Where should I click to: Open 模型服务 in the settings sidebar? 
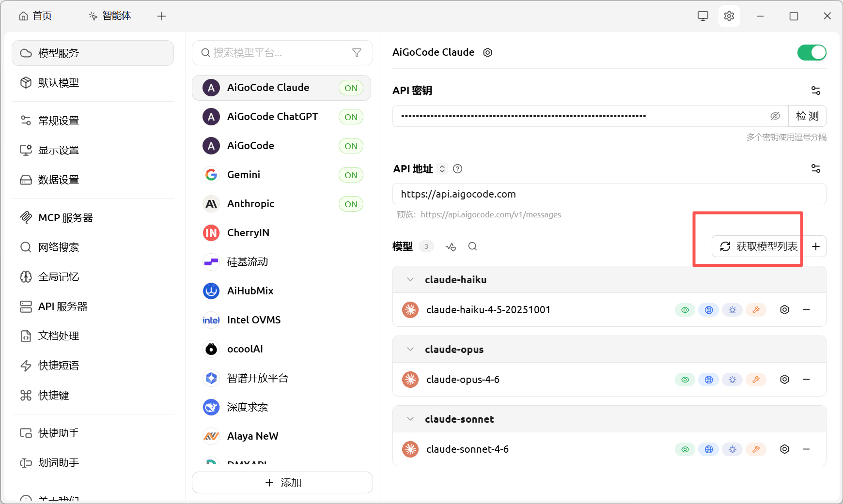pyautogui.click(x=93, y=53)
